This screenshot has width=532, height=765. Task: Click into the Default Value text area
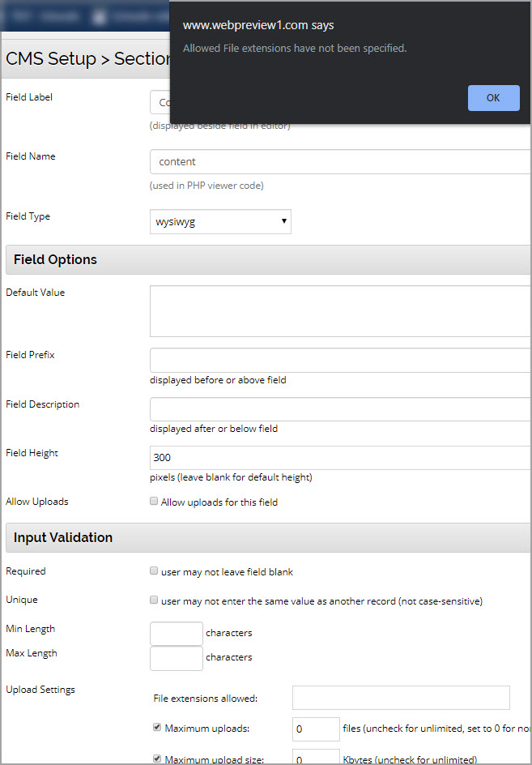(340, 310)
